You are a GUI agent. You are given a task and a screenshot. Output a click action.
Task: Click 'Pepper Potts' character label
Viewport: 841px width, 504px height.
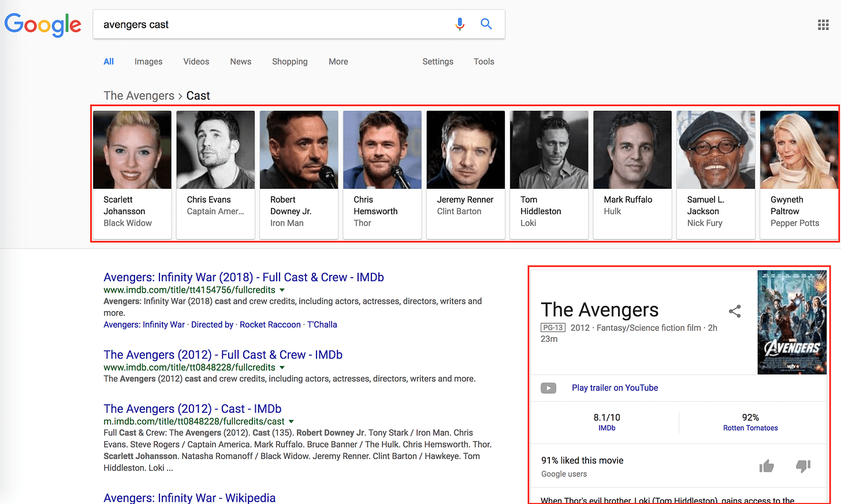[x=795, y=223]
